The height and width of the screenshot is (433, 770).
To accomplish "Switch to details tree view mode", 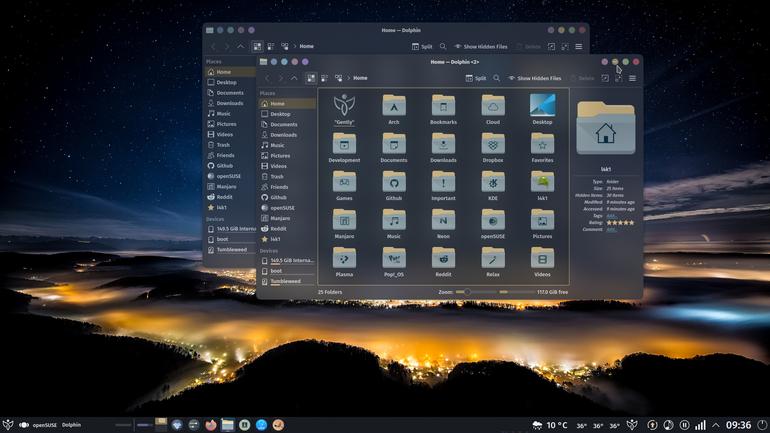I will point(338,78).
